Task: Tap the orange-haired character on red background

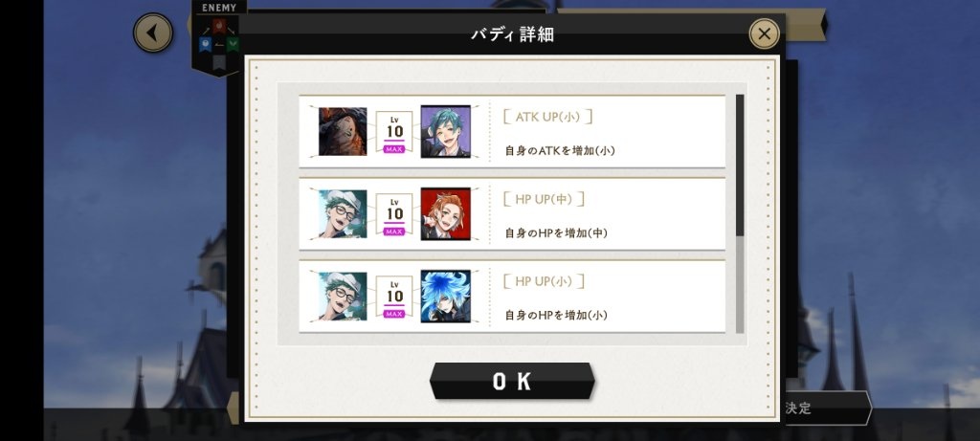Action: 446,214
